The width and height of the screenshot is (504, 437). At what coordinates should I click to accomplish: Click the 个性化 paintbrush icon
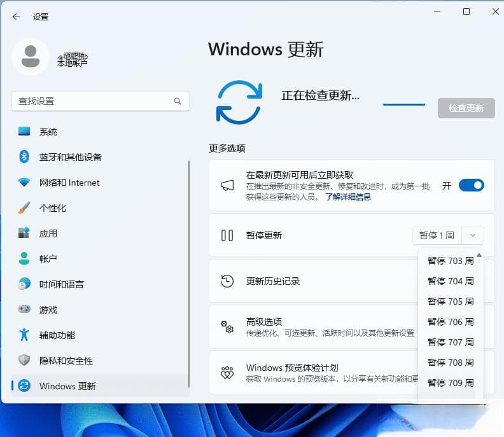(24, 207)
